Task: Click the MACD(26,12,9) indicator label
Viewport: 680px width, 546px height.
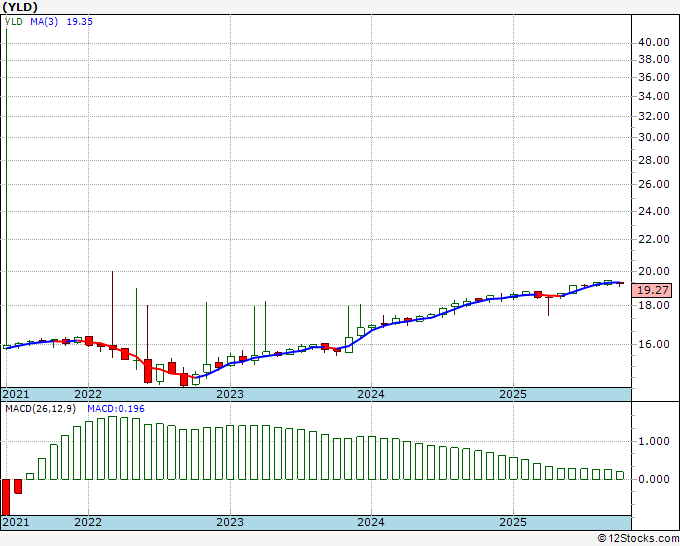Action: click(x=40, y=409)
